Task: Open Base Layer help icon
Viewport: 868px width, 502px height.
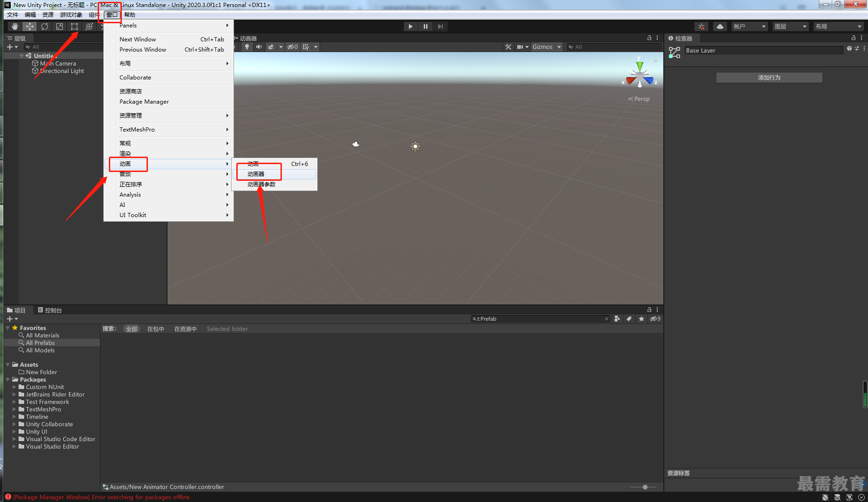Action: pos(849,48)
